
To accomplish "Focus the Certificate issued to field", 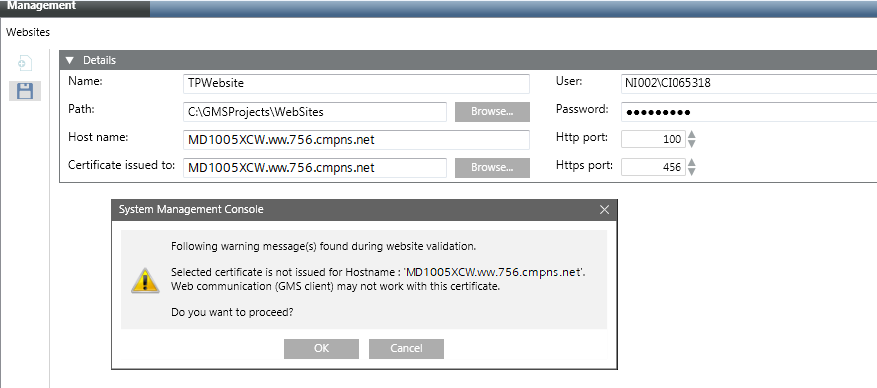I will [315, 168].
